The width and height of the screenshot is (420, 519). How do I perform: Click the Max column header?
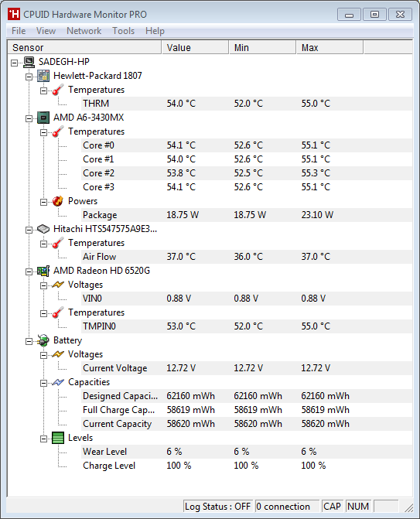point(330,47)
